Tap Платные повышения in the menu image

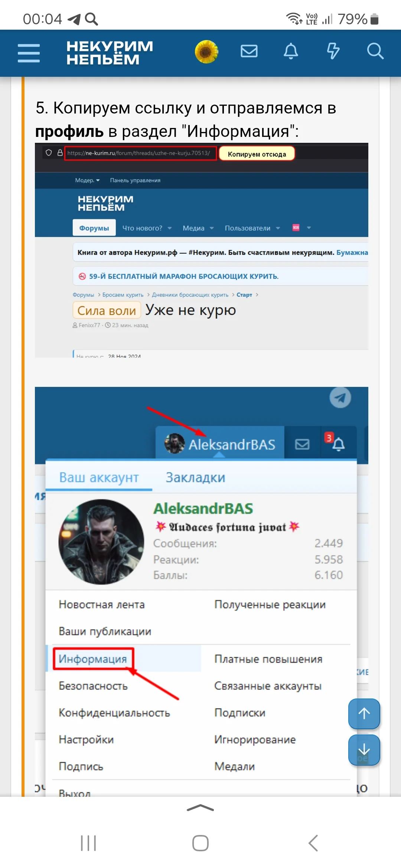point(268,659)
